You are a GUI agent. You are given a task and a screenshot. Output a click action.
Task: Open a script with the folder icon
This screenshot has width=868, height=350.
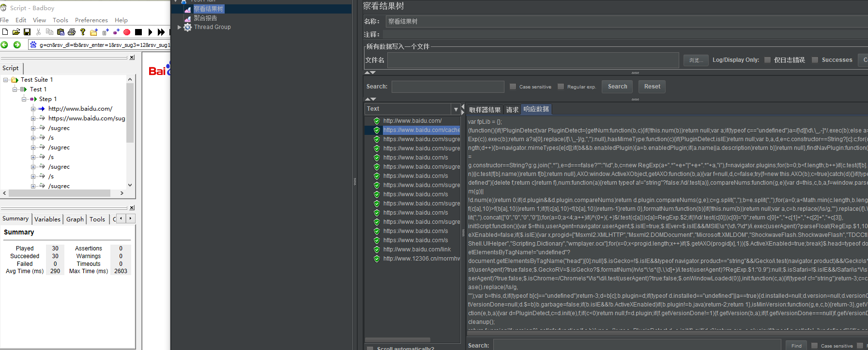click(x=16, y=32)
